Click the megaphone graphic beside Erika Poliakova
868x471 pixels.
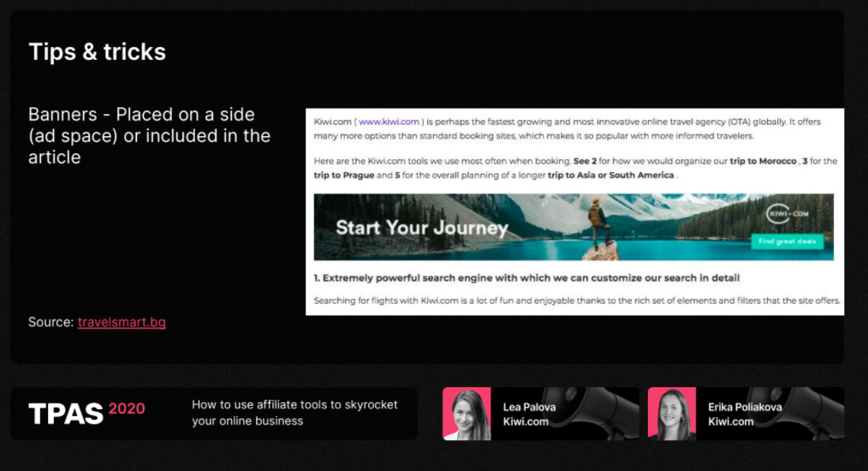[x=815, y=414]
